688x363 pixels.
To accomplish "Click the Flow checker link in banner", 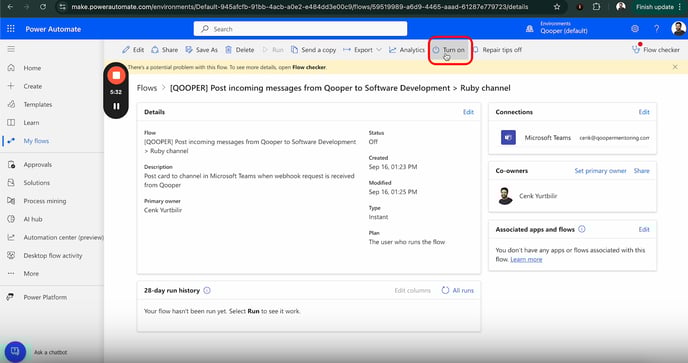I will (x=309, y=67).
